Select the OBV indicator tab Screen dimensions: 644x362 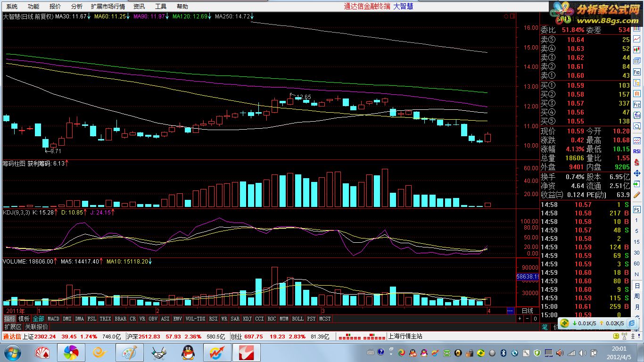click(x=153, y=319)
